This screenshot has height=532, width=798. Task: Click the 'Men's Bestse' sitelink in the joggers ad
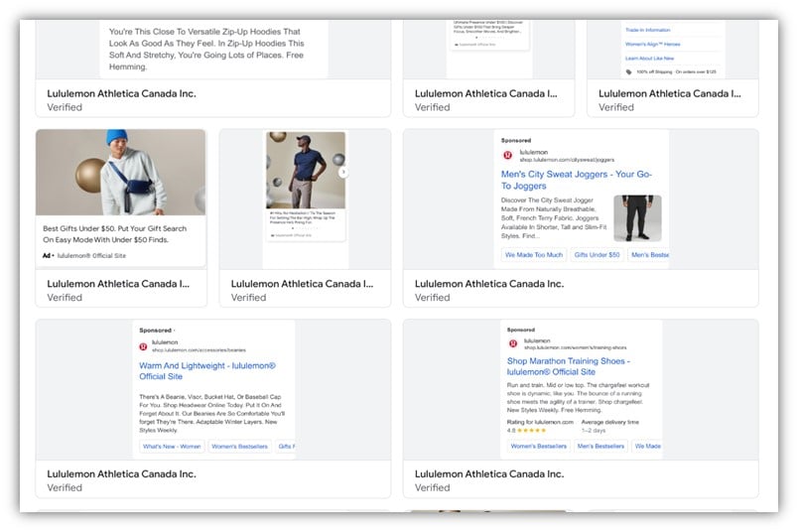click(649, 254)
